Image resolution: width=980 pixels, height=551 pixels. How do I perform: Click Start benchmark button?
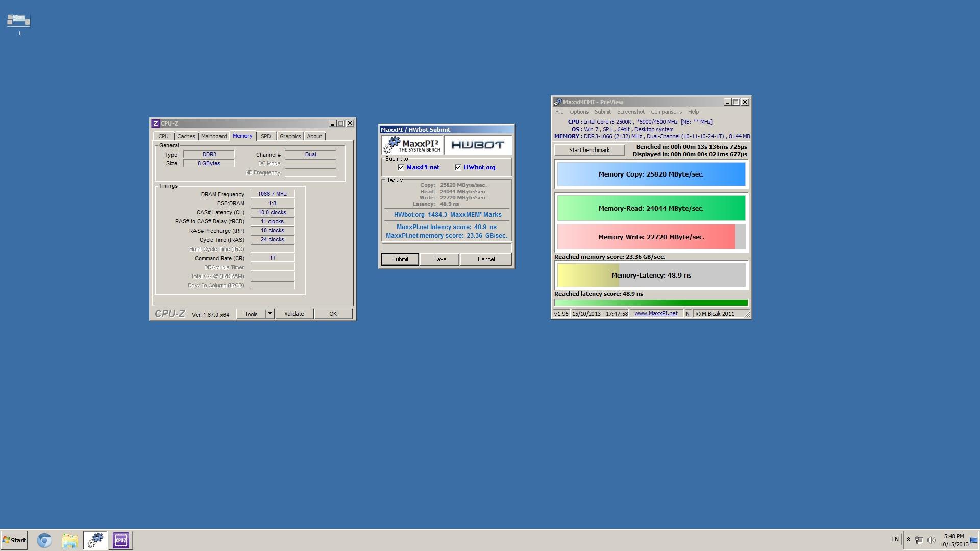[x=590, y=150]
